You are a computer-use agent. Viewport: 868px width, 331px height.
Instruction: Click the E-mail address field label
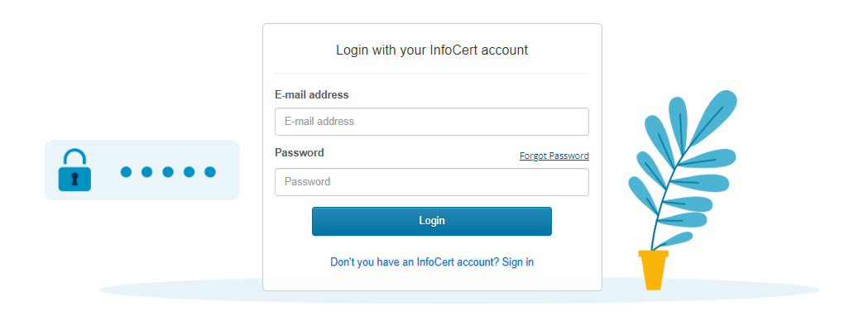click(312, 94)
